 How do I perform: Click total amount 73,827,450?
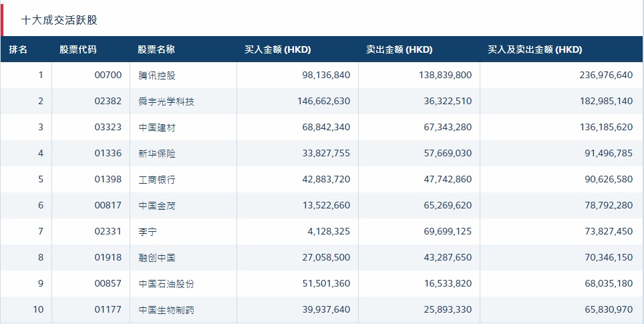pyautogui.click(x=609, y=232)
